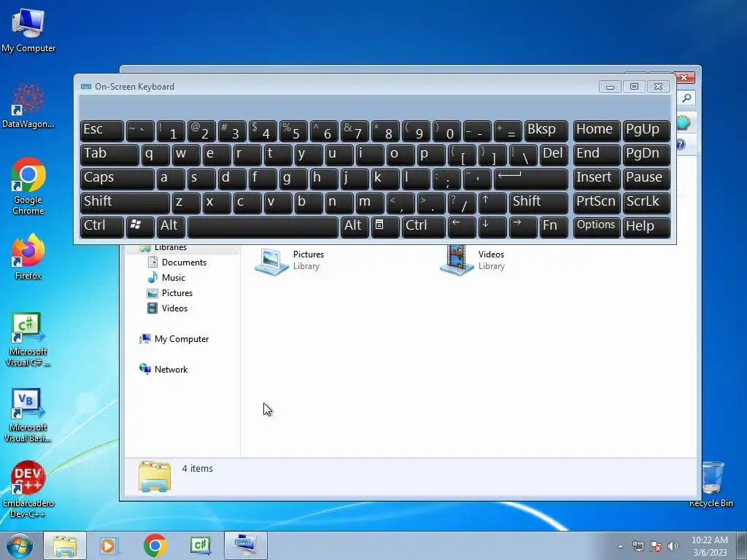Toggle the right Alt key
This screenshot has width=747, height=560.
pos(355,227)
